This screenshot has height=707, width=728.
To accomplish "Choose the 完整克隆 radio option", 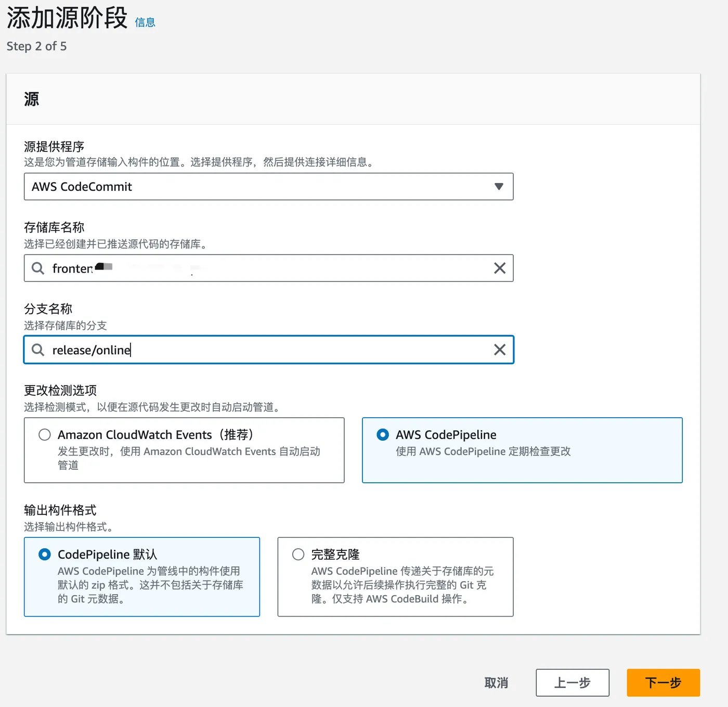I will coord(298,555).
